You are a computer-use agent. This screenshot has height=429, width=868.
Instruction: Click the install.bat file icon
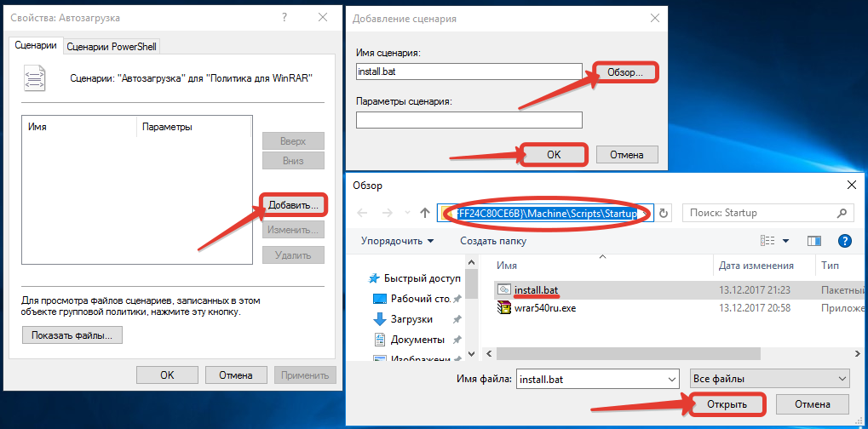[503, 289]
